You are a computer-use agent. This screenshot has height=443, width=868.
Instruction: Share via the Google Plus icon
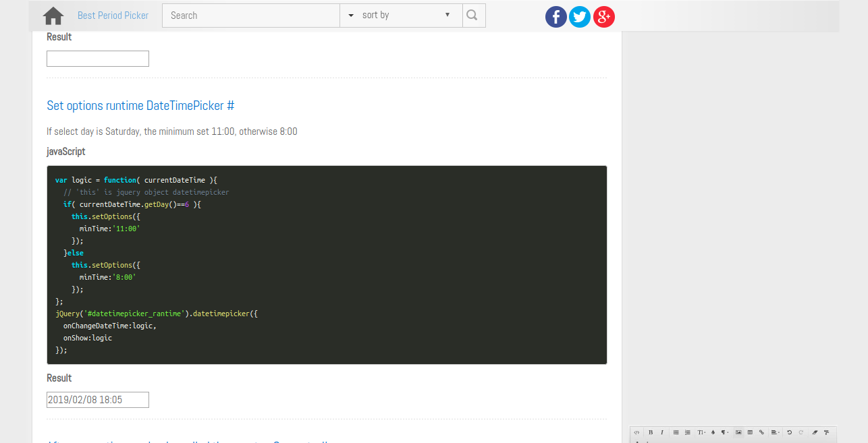tap(604, 17)
